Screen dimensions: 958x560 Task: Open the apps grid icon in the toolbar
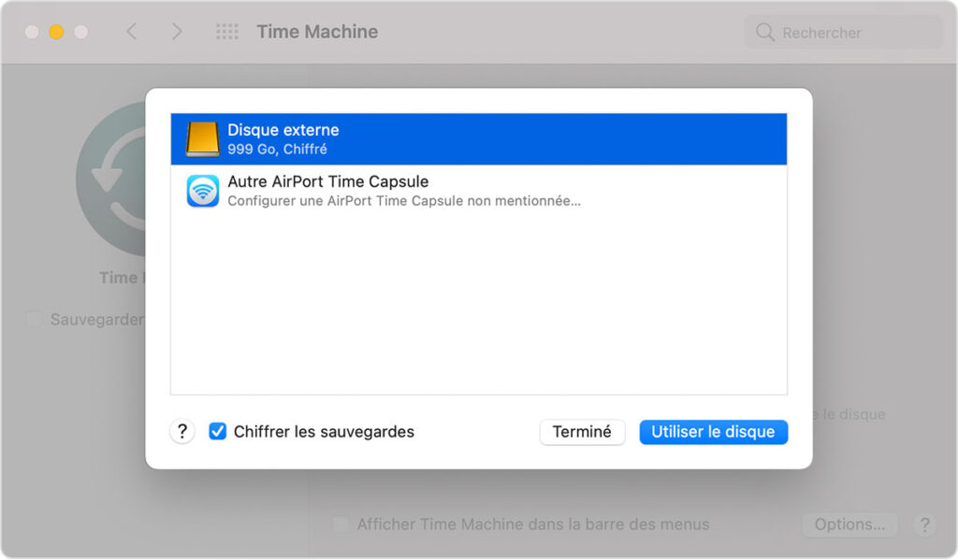(x=225, y=31)
